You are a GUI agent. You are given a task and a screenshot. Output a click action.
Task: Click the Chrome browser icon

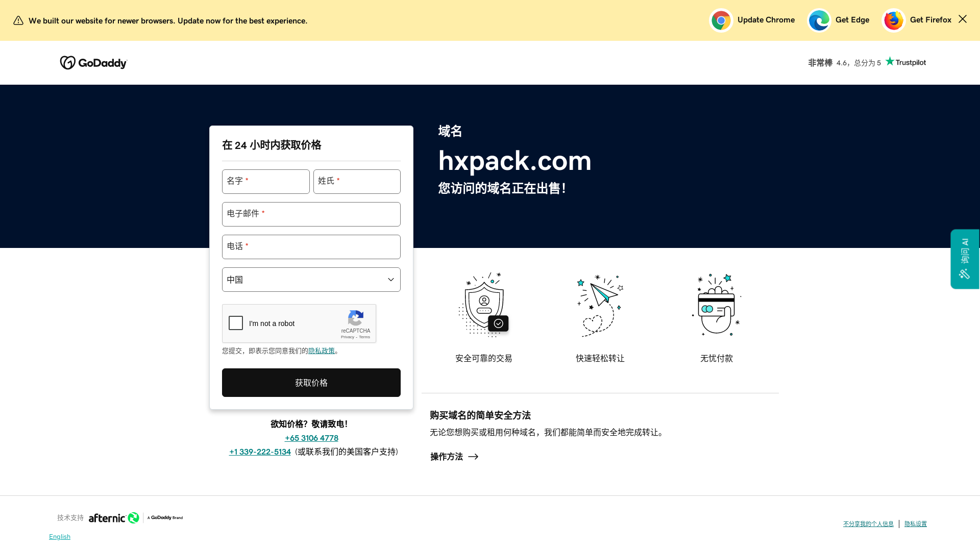pos(721,20)
